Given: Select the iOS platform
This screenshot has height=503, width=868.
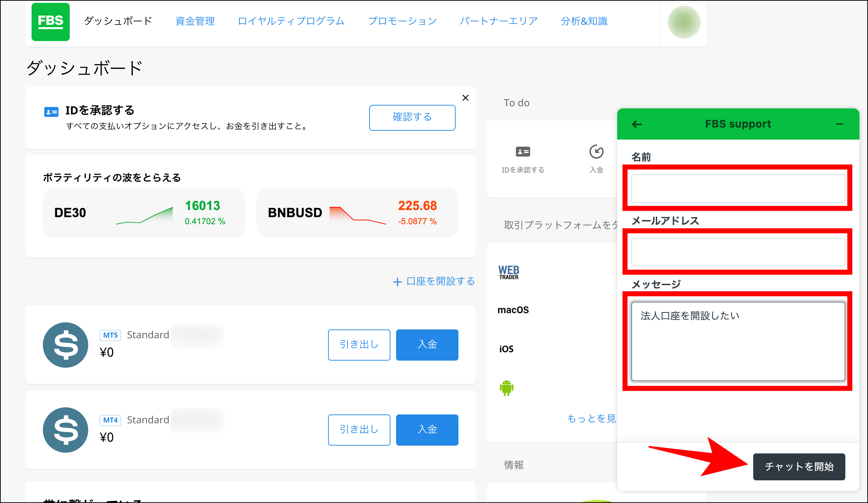Looking at the screenshot, I should click(x=506, y=349).
